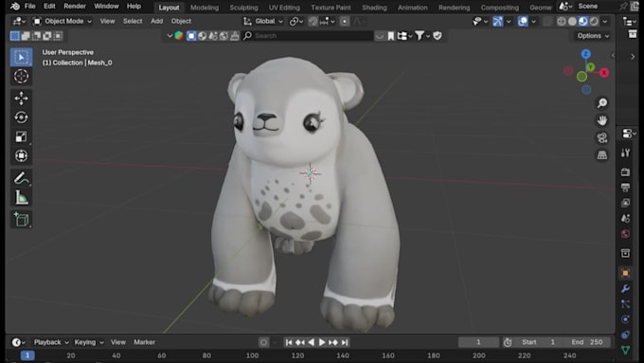Click the red X axis gizmo
This screenshot has height=363, width=644.
coord(604,73)
